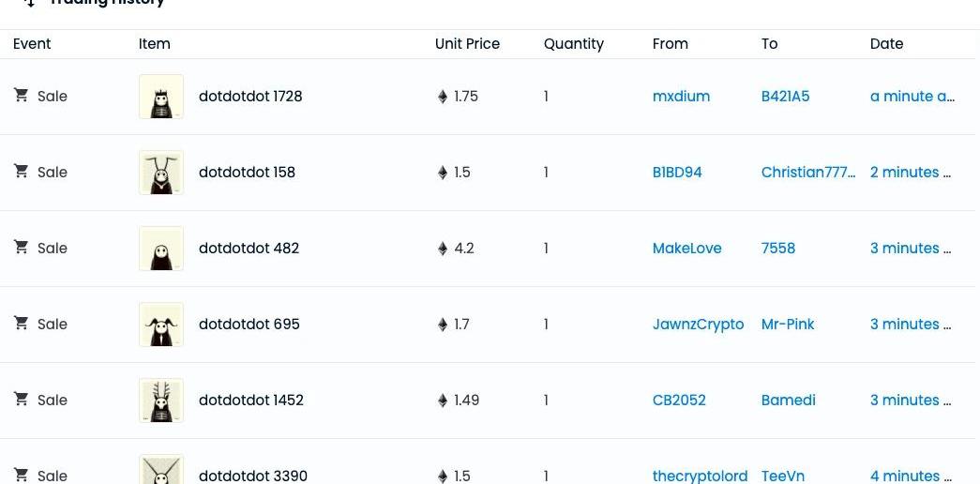Screen dimensions: 980x484
Task: Open seller profile mxdium
Action: coord(681,97)
